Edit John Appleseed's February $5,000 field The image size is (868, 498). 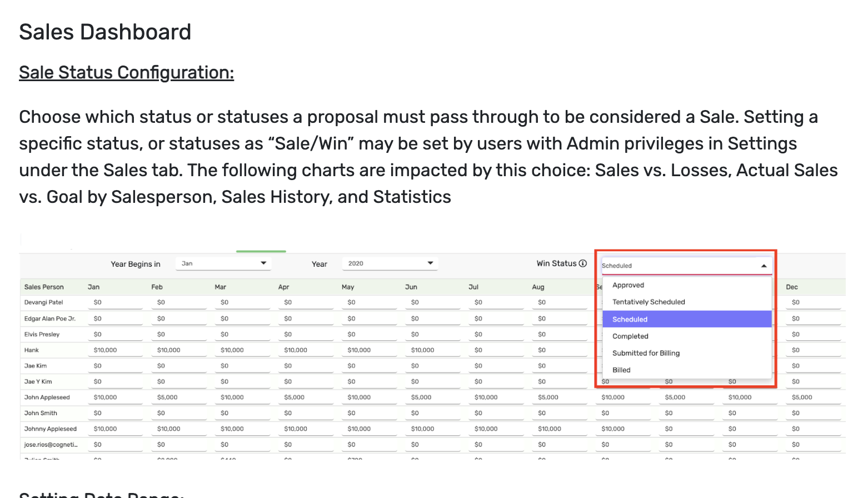[x=178, y=397]
